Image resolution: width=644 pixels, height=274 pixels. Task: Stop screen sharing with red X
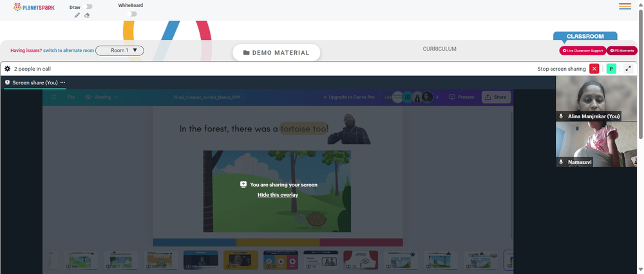point(594,69)
